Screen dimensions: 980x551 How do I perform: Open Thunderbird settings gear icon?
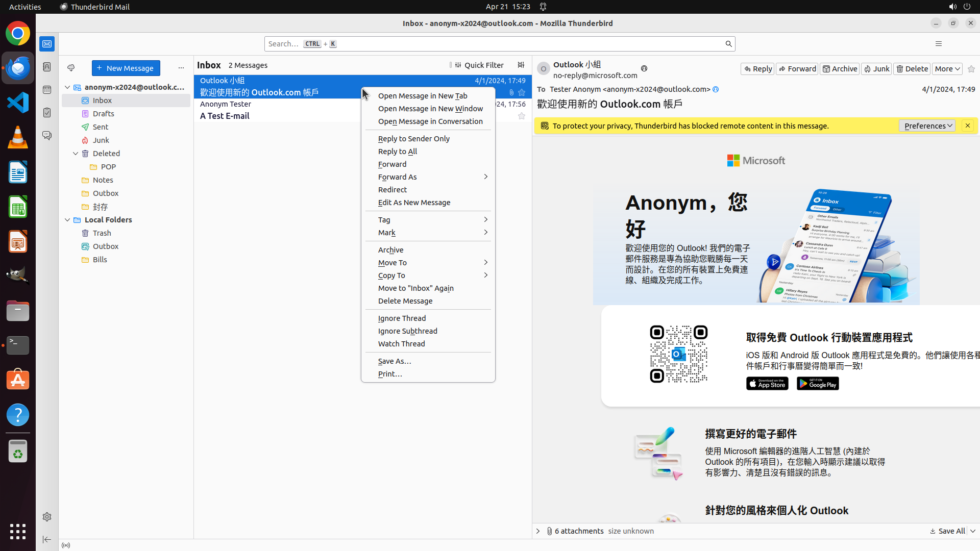pos(47,517)
